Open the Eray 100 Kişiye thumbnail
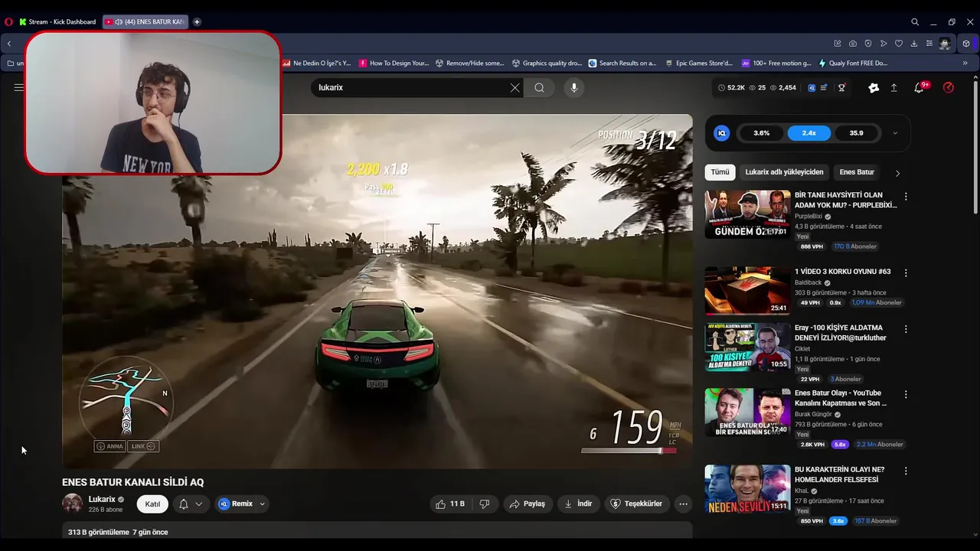Image resolution: width=980 pixels, height=551 pixels. [x=747, y=347]
